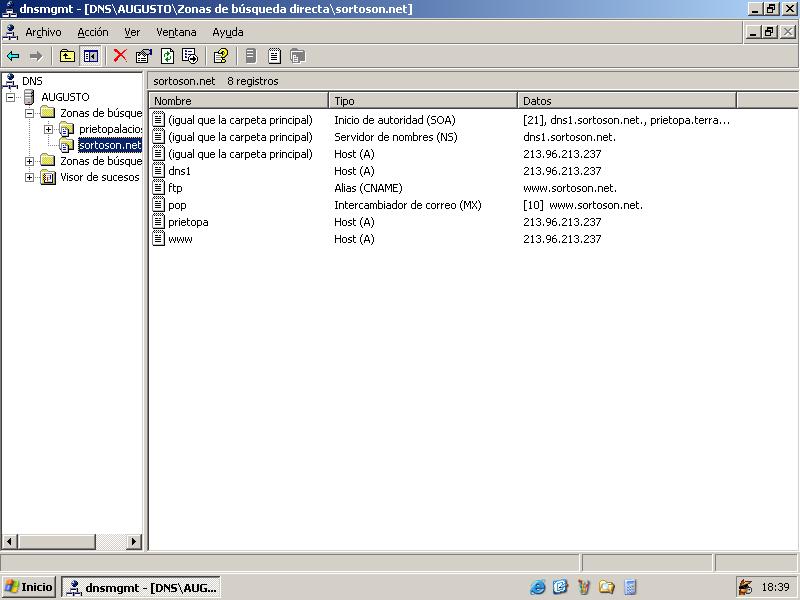Export the list using the toolbar icon

(x=190, y=56)
